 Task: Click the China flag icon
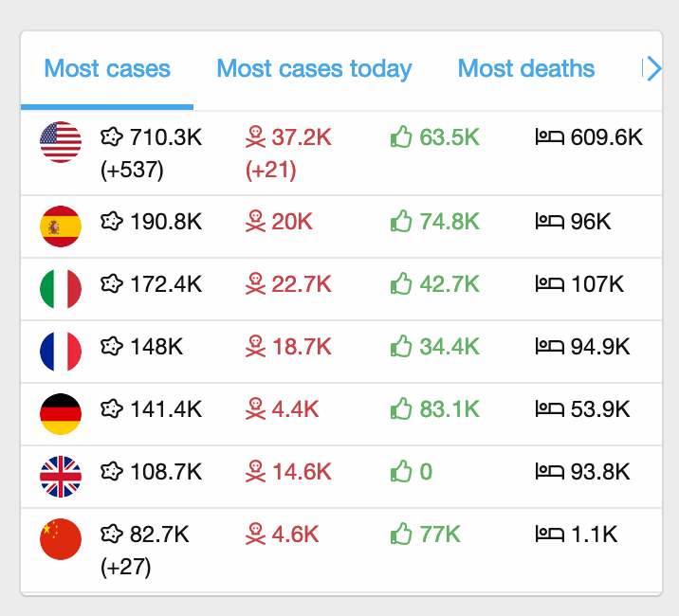61,539
